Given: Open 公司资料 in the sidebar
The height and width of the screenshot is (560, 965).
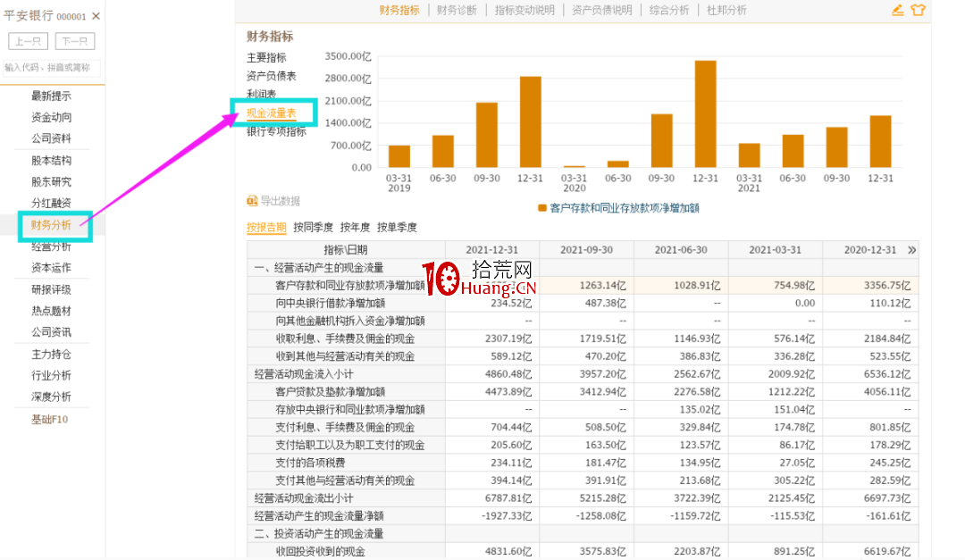Looking at the screenshot, I should (x=51, y=138).
